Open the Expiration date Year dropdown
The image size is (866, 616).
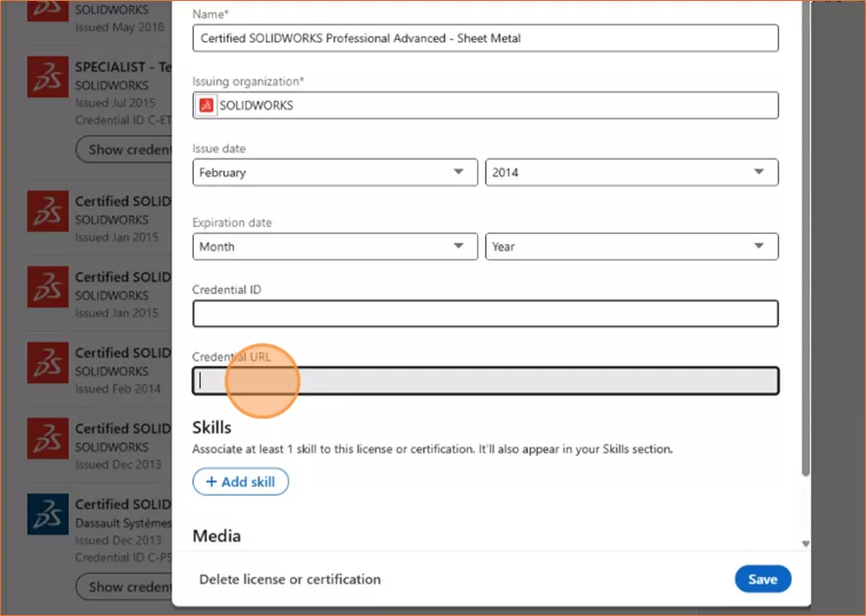coord(632,247)
